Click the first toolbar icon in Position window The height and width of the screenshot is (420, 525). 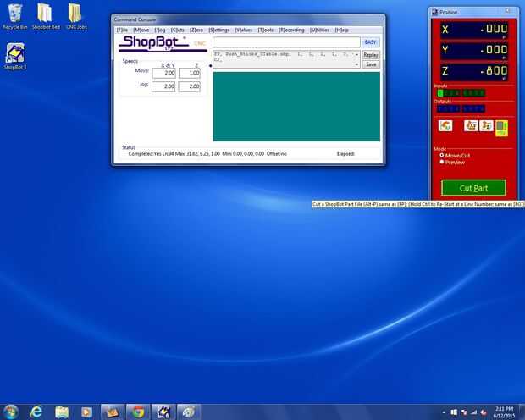445,125
